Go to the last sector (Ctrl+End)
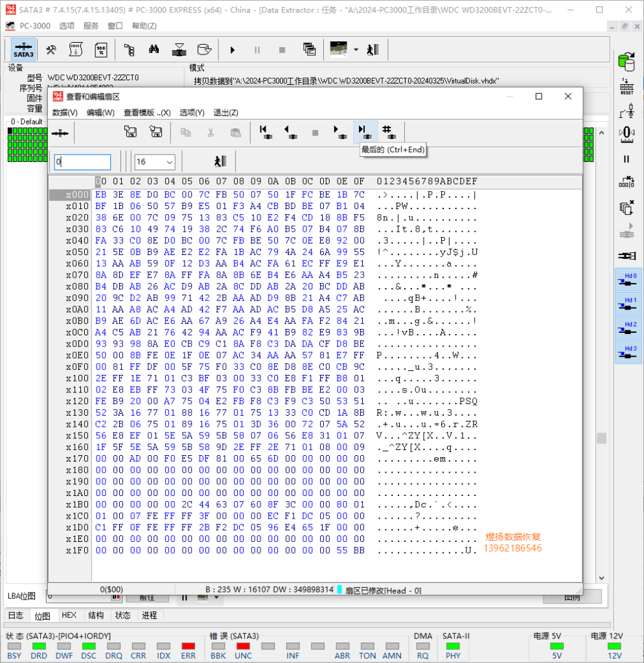Viewport: 644px width, 663px height. tap(365, 132)
